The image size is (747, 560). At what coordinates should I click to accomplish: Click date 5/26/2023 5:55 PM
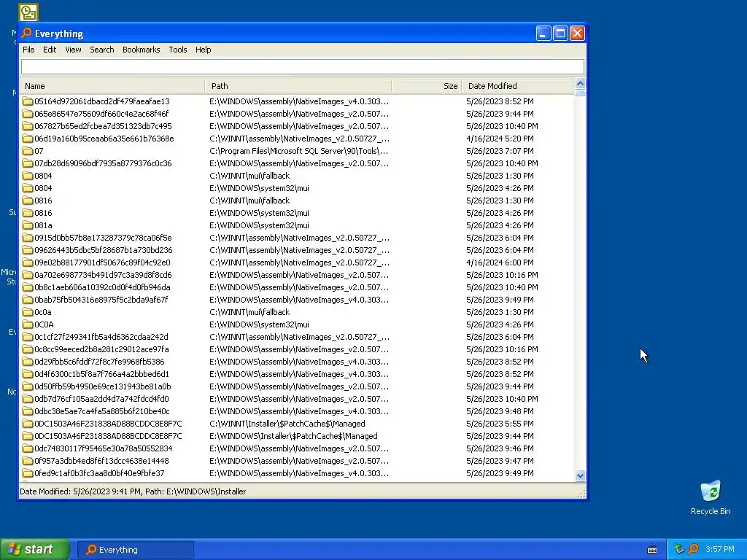click(500, 424)
